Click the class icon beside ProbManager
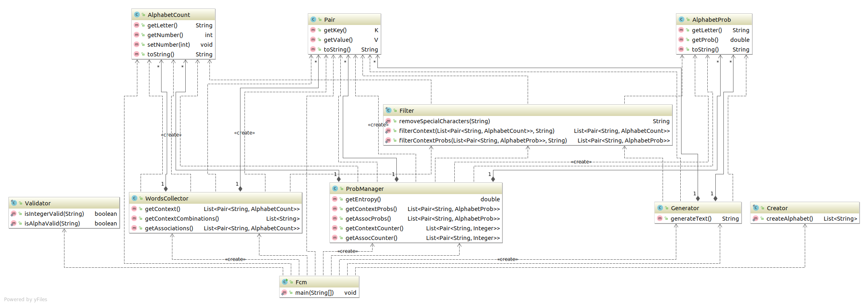868x306 pixels. (335, 188)
